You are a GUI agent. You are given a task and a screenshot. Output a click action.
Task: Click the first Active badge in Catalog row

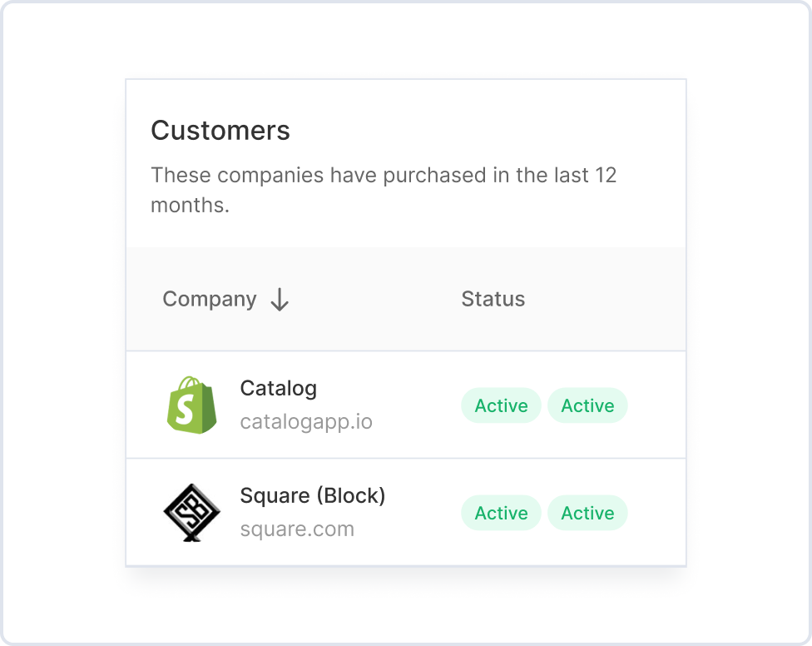tap(501, 405)
